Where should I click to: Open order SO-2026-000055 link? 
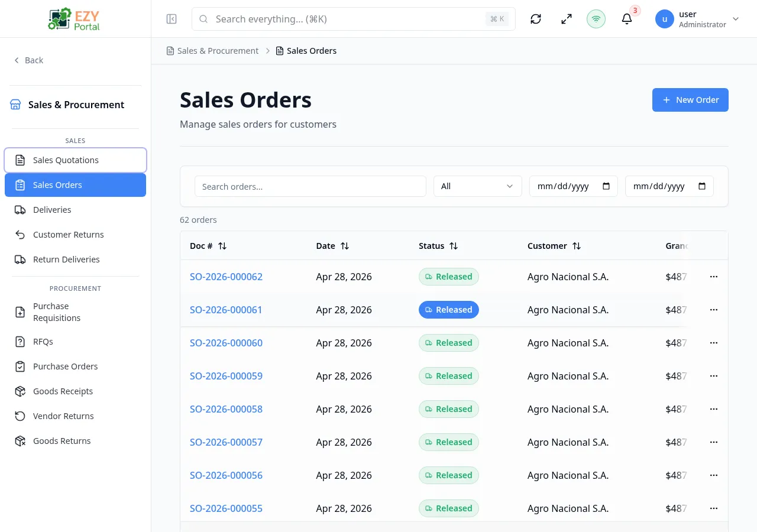(x=226, y=508)
